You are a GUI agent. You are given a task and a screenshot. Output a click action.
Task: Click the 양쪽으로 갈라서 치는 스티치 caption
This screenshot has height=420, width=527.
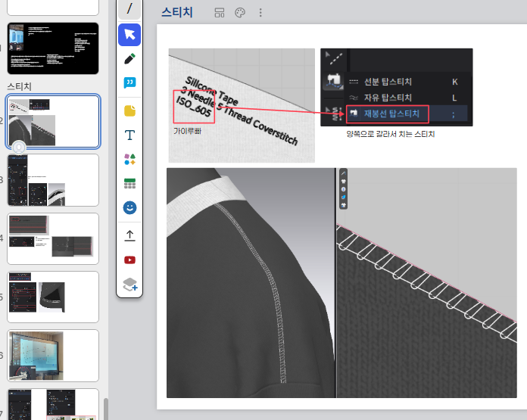click(x=390, y=134)
